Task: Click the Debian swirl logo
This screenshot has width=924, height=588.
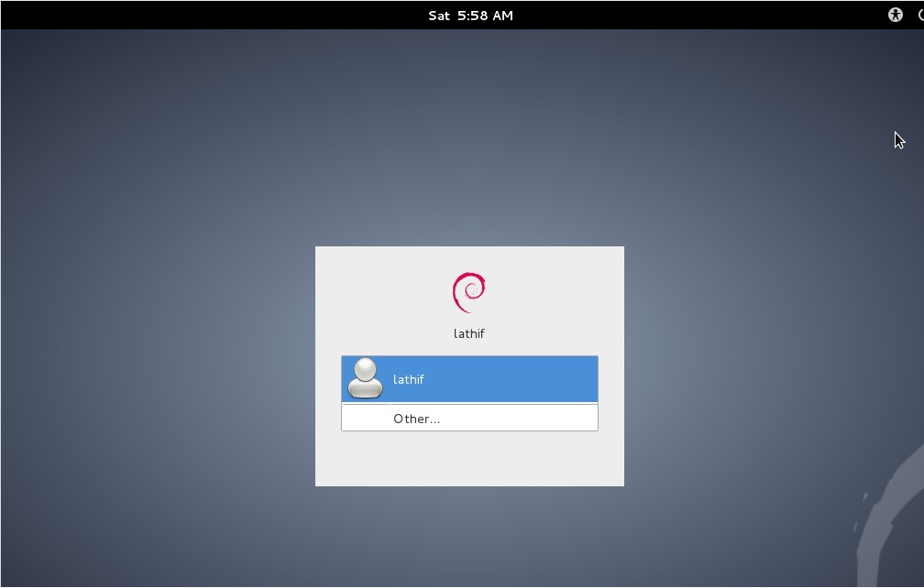Action: [469, 292]
